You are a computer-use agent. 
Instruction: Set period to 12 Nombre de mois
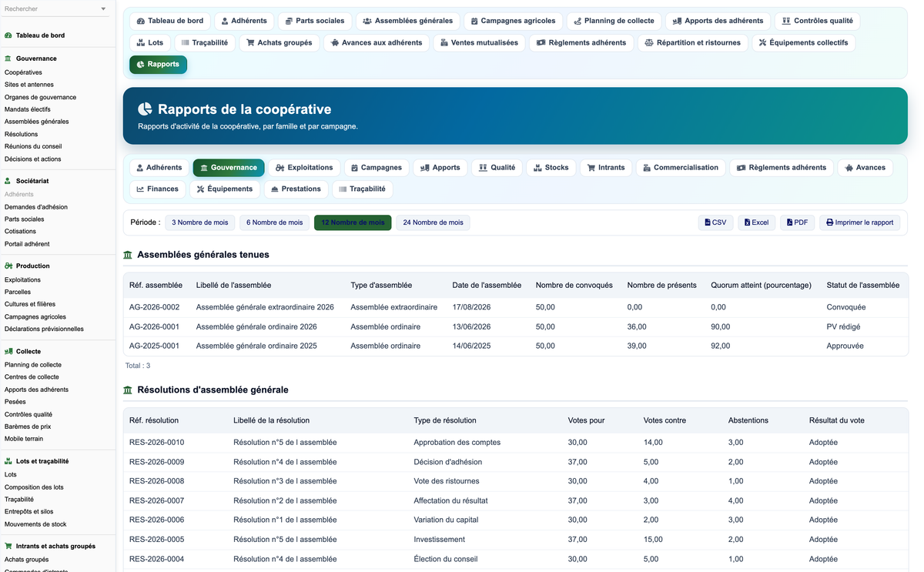[x=353, y=222]
